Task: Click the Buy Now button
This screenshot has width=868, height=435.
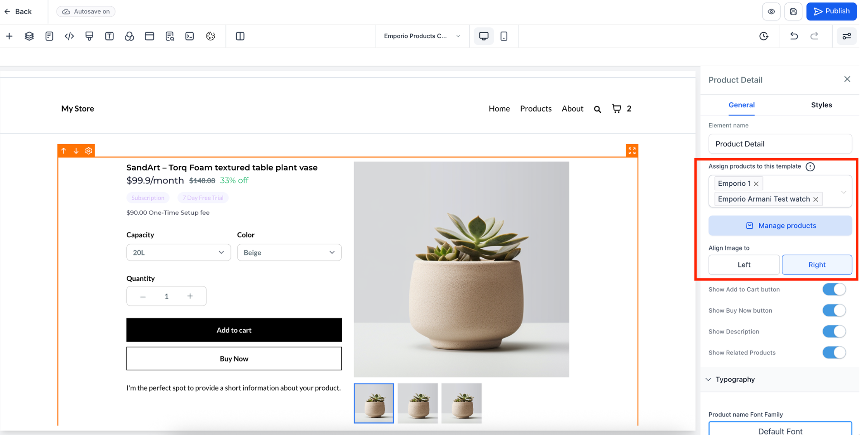Action: click(234, 358)
